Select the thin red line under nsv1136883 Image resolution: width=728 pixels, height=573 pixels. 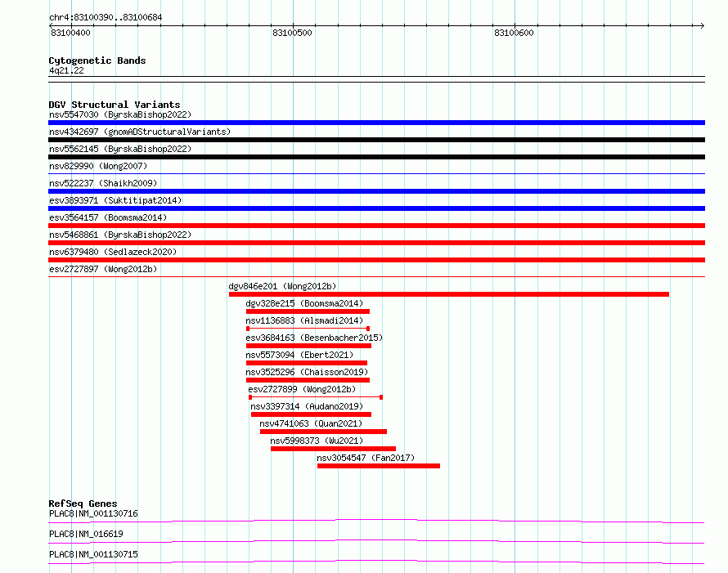(x=308, y=329)
